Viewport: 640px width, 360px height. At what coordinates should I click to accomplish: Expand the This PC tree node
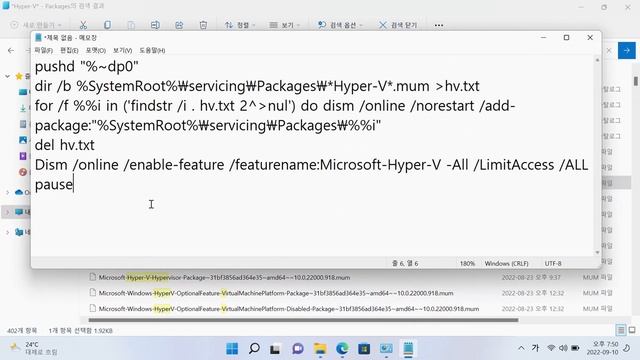click(7, 211)
